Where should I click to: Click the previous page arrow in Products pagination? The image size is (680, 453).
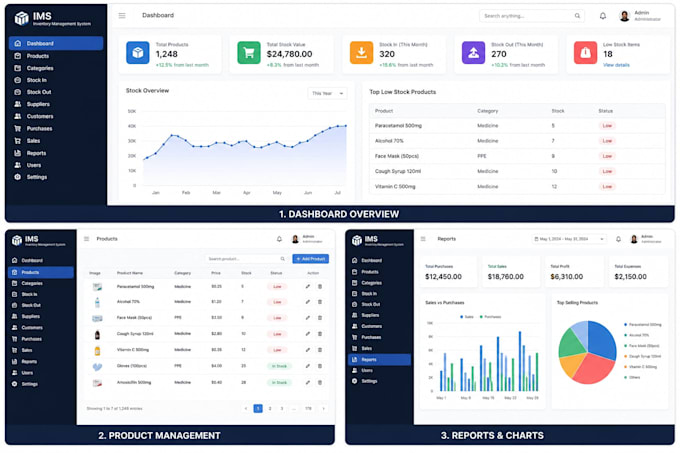click(x=246, y=408)
